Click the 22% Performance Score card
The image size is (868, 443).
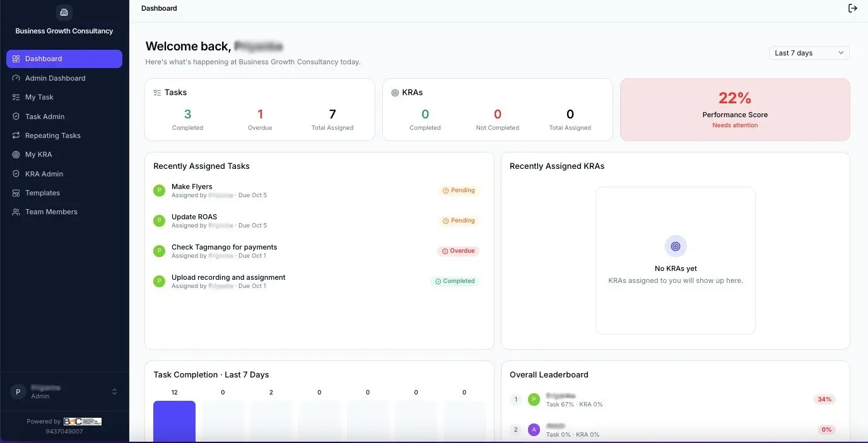(x=735, y=110)
